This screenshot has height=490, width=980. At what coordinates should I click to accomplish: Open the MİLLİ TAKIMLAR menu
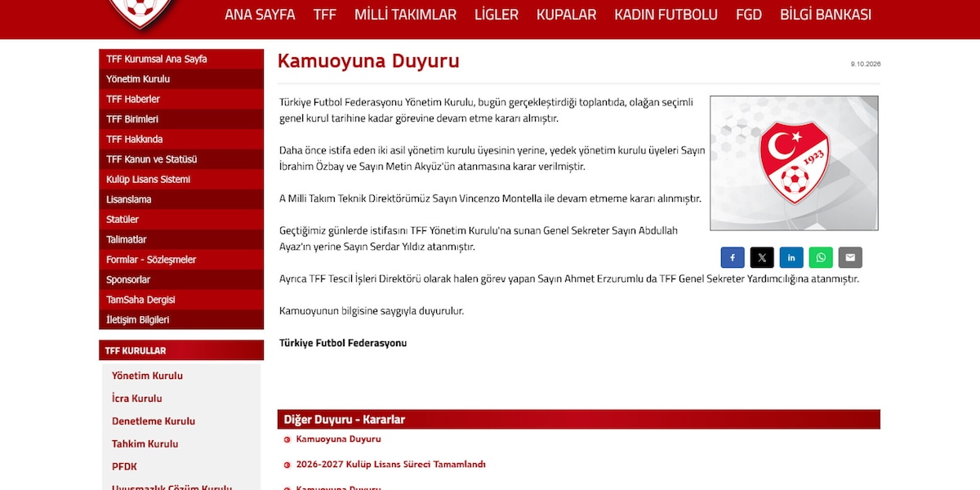405,15
